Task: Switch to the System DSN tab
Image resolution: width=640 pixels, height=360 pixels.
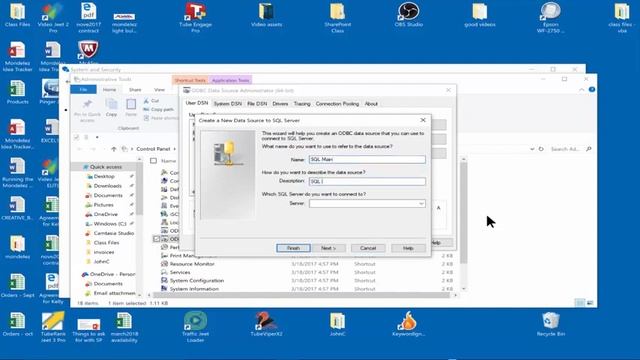Action: pos(228,104)
